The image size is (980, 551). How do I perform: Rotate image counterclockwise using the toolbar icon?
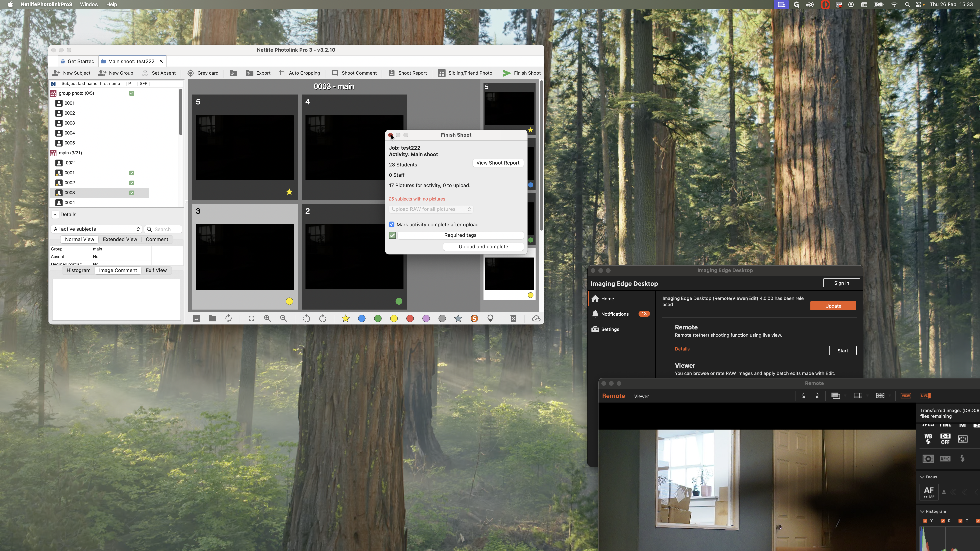point(306,319)
